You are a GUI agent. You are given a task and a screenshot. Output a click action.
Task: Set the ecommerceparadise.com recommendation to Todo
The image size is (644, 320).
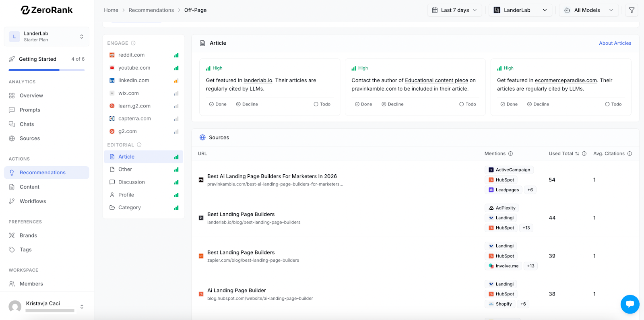(x=613, y=104)
